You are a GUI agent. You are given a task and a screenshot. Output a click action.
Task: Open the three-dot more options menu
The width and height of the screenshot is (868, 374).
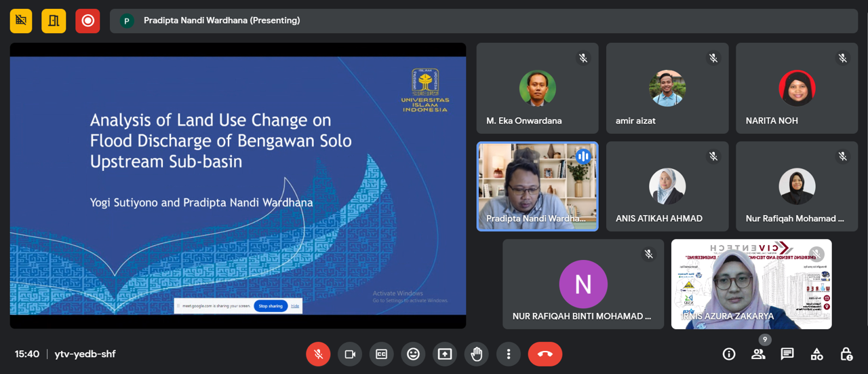point(509,354)
